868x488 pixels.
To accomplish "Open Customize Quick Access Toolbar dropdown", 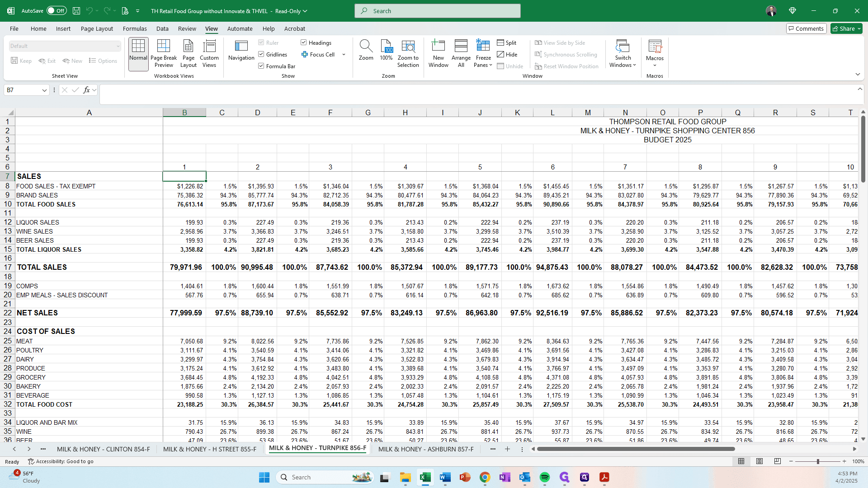I will (x=137, y=11).
